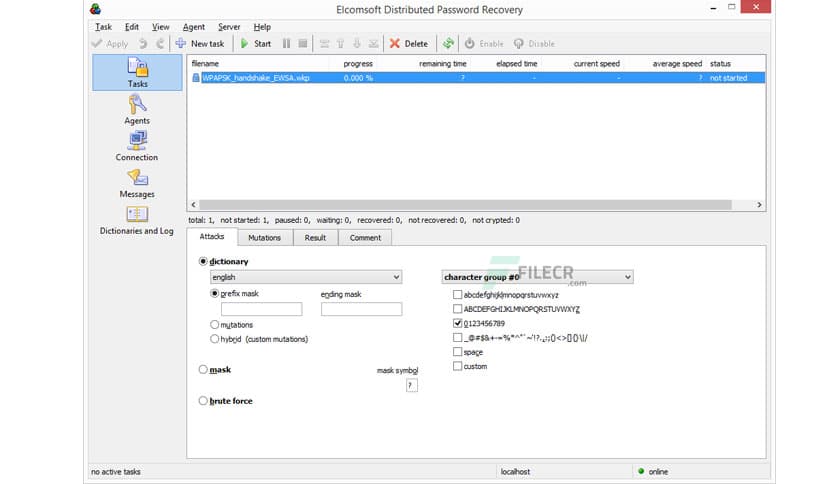Viewport: 836px width, 484px height.
Task: Click the Disable toolbar button
Action: pos(534,44)
